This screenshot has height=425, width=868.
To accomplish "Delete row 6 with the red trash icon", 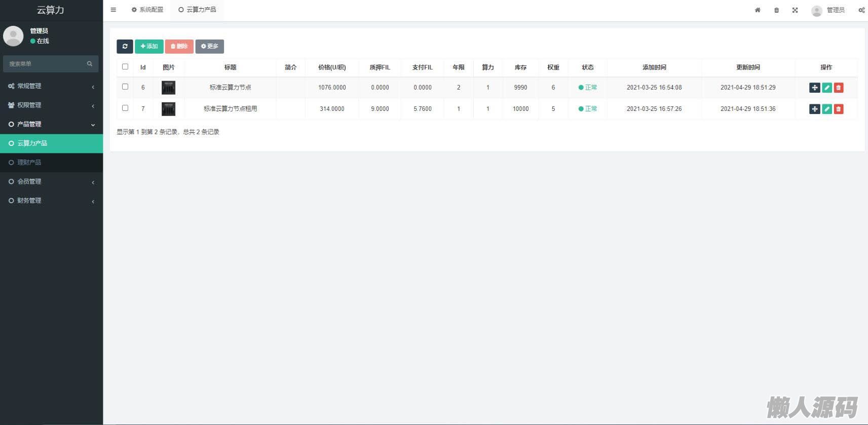I will [x=839, y=88].
